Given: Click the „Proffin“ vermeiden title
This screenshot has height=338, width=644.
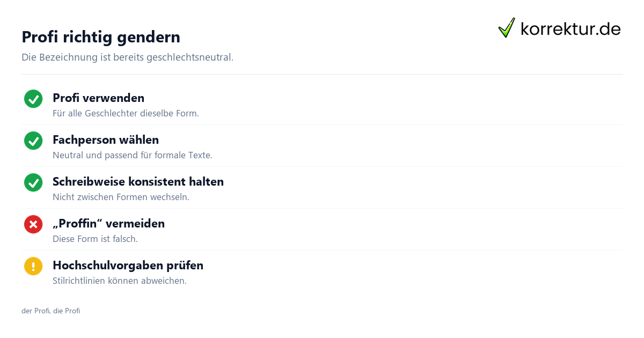Looking at the screenshot, I should 108,224.
